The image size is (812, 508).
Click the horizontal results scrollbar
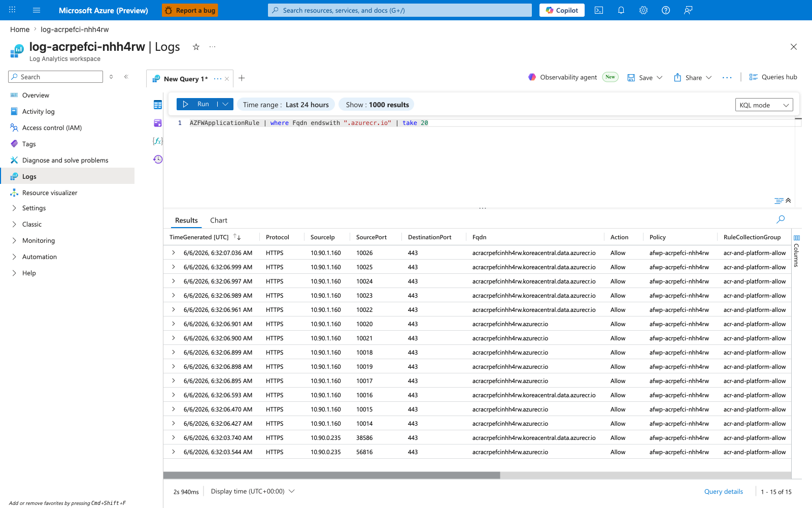tap(331, 475)
